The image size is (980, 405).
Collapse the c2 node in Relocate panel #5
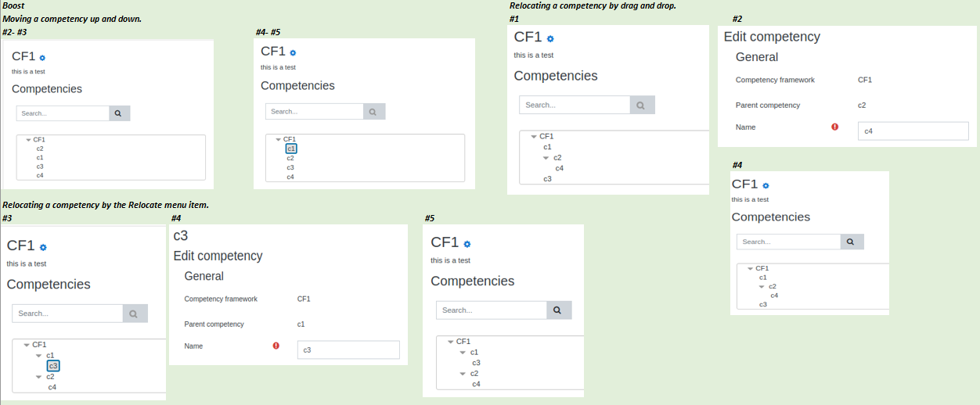[x=463, y=374]
